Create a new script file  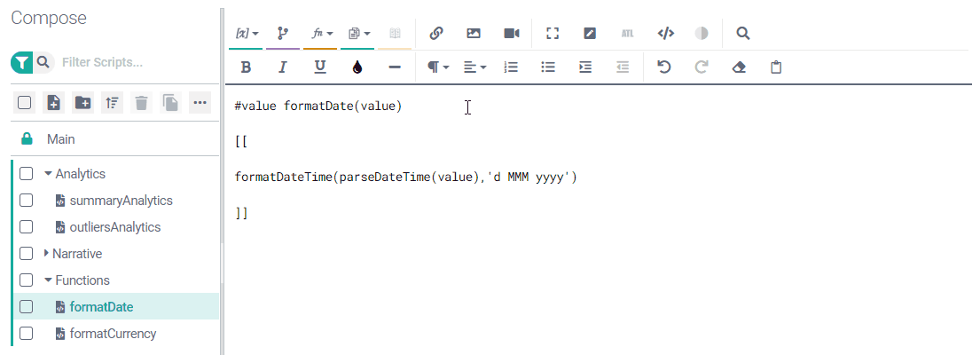54,102
